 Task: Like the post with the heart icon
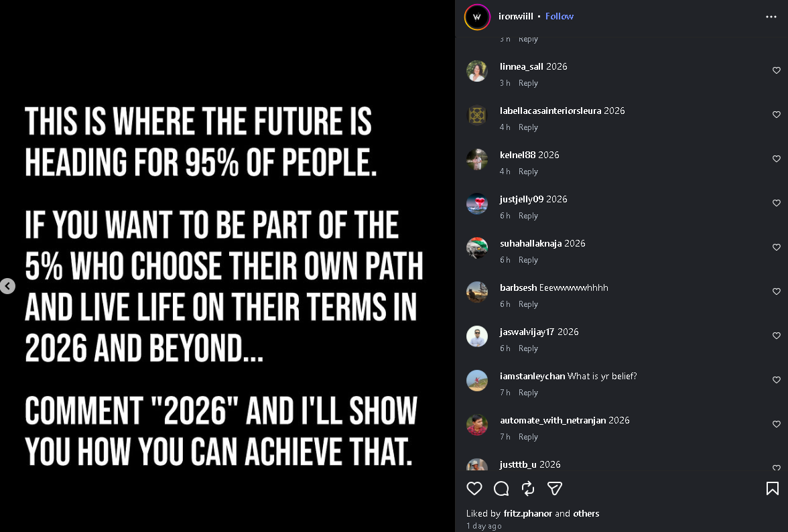coord(474,488)
